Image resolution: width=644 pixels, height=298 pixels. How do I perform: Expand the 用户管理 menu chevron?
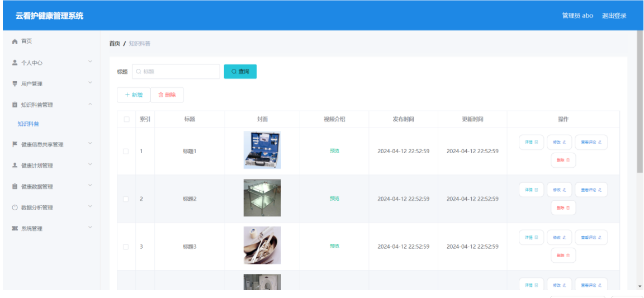91,83
